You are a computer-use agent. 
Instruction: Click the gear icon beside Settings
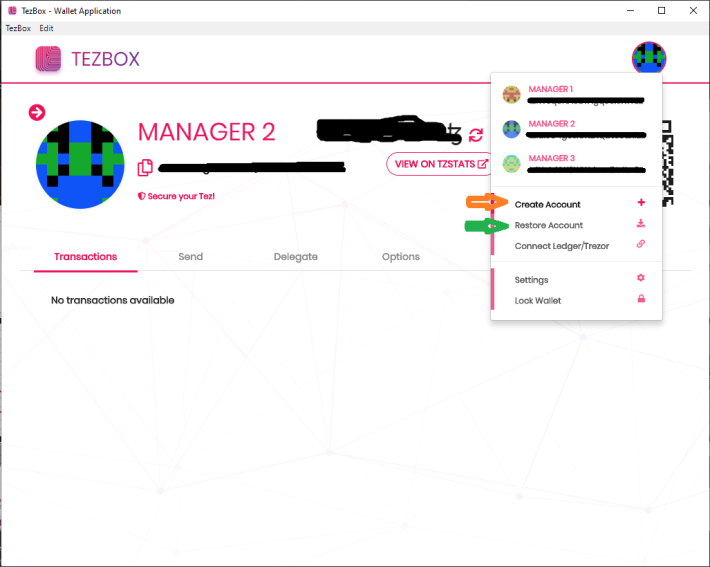(x=641, y=279)
